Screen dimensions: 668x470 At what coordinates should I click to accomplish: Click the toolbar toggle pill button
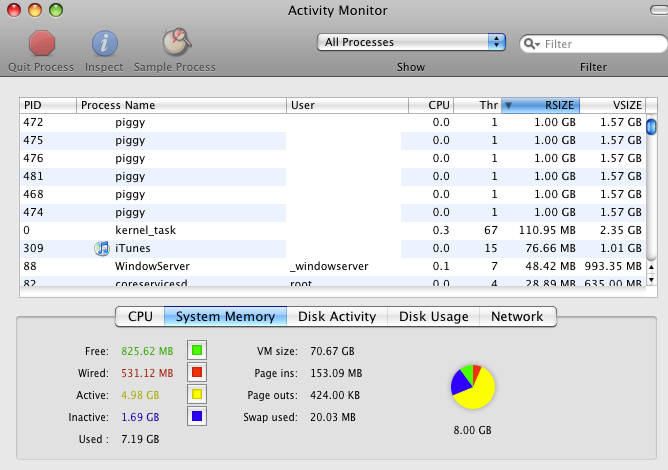point(659,10)
